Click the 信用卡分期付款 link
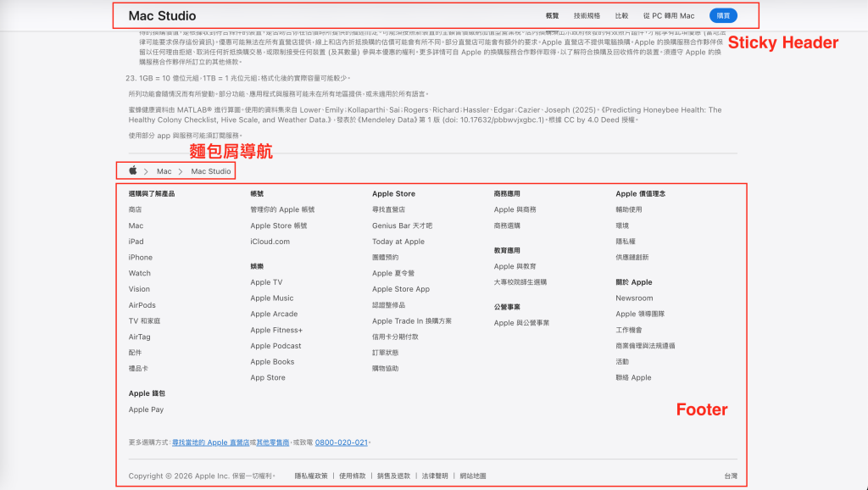868x490 pixels. tap(395, 337)
